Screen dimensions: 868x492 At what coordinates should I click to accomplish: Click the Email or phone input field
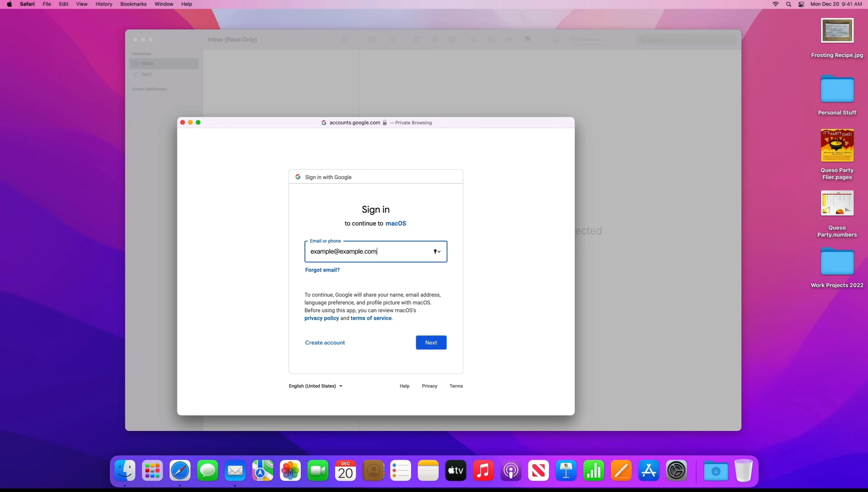(x=375, y=252)
